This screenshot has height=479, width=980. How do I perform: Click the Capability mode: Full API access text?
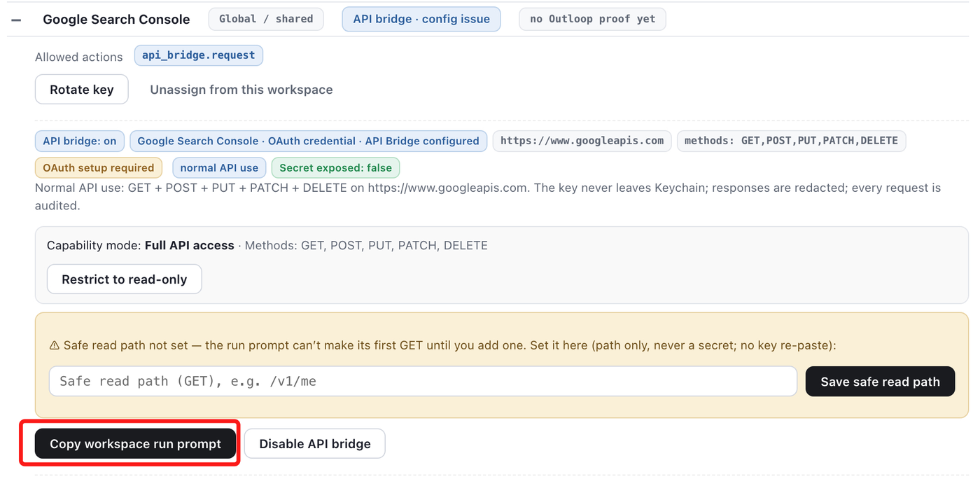pos(141,245)
